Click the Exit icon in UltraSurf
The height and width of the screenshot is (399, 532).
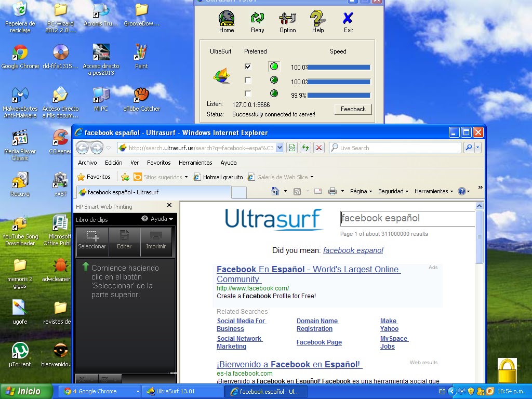pyautogui.click(x=348, y=21)
